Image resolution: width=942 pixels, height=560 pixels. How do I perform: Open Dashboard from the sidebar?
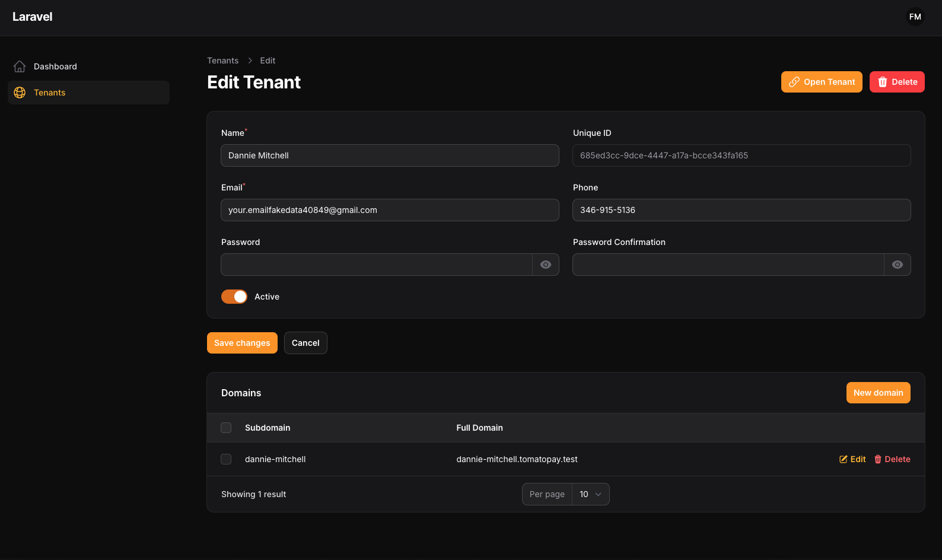coord(55,66)
